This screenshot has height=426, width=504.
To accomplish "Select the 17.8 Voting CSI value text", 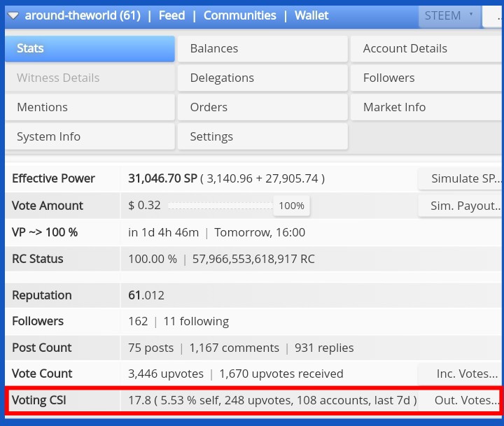I will tap(139, 401).
